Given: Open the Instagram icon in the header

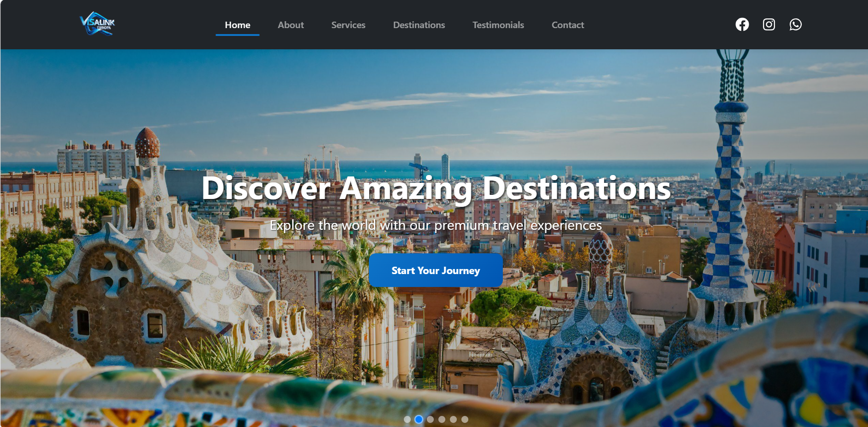Looking at the screenshot, I should click(x=769, y=24).
